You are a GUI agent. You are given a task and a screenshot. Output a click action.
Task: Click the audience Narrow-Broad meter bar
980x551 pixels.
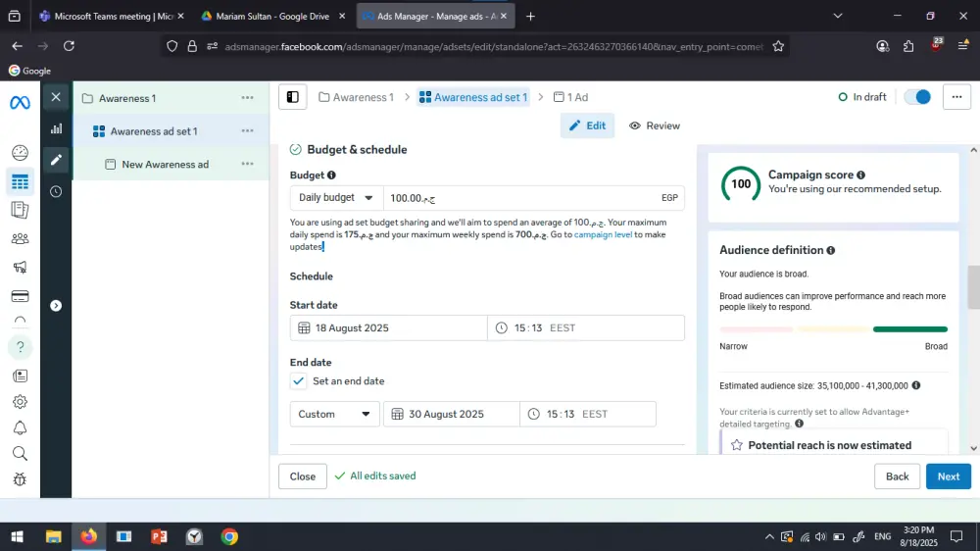click(x=833, y=329)
